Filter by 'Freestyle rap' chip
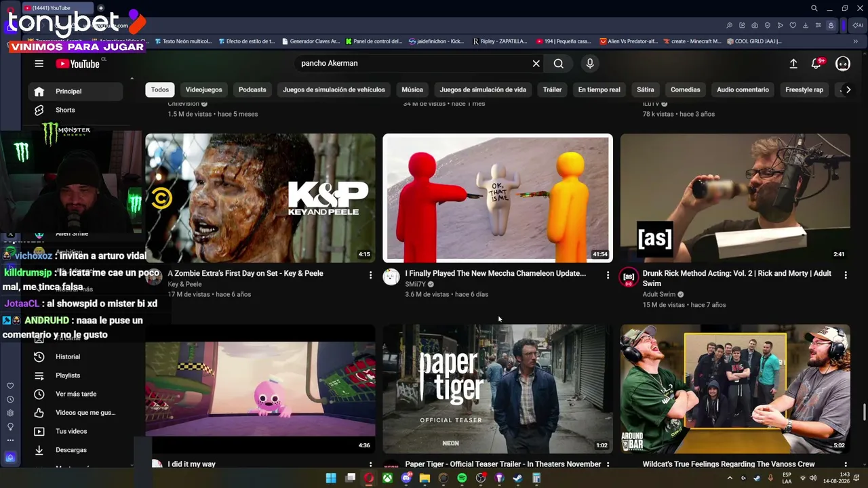 804,89
